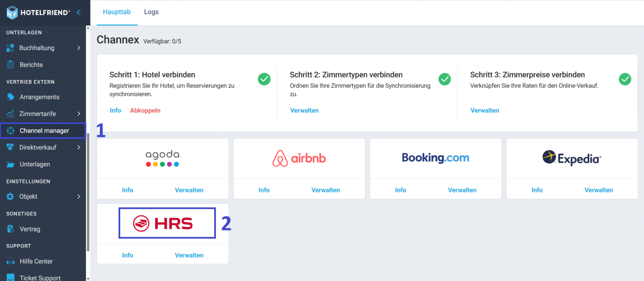
Task: Open Info for Expedia
Action: (537, 190)
